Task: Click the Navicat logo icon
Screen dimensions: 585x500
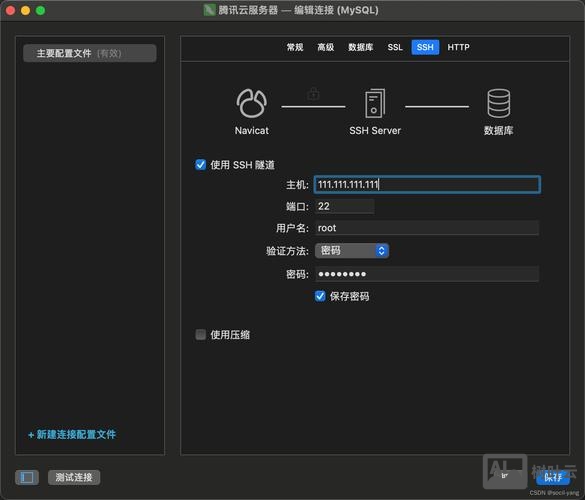Action: 252,103
